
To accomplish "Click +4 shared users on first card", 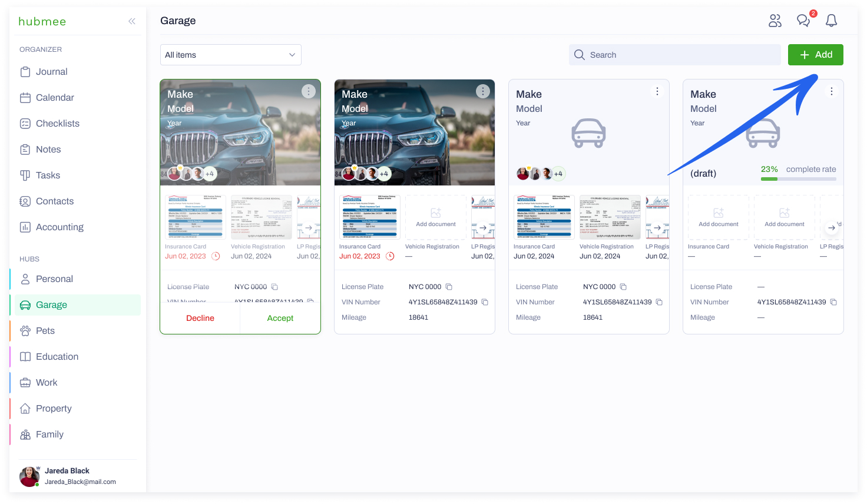I will pos(210,174).
